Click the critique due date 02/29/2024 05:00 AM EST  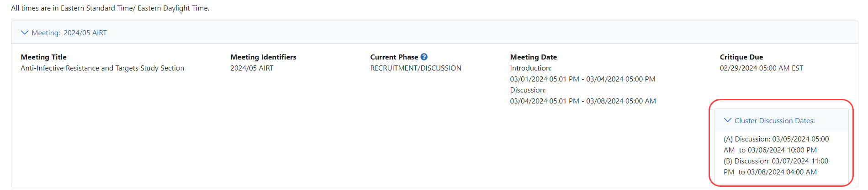click(761, 68)
